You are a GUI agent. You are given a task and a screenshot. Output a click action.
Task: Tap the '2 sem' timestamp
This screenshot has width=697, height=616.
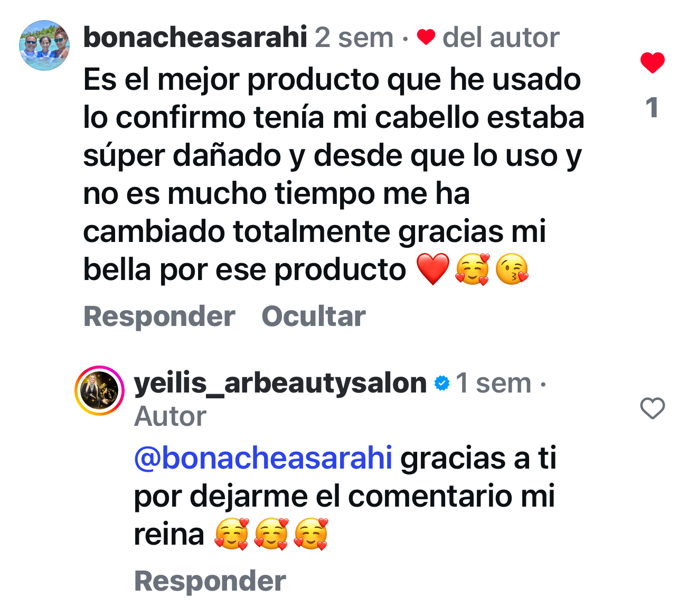(x=354, y=38)
